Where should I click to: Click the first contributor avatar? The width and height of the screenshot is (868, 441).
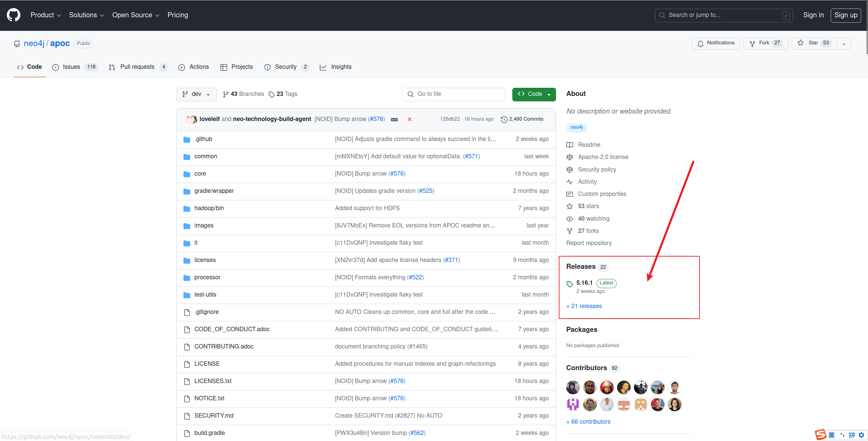click(573, 387)
